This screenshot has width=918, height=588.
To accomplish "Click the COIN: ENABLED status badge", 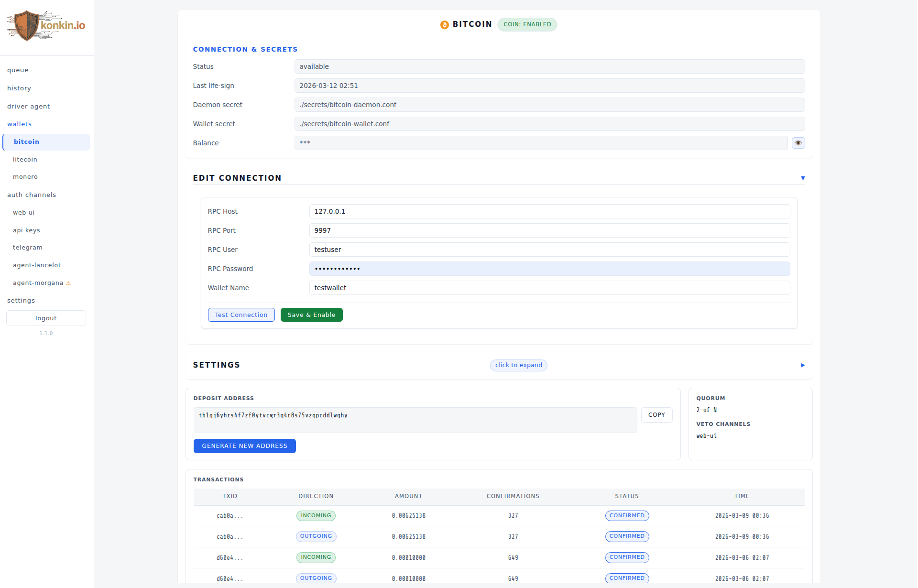I will point(527,24).
